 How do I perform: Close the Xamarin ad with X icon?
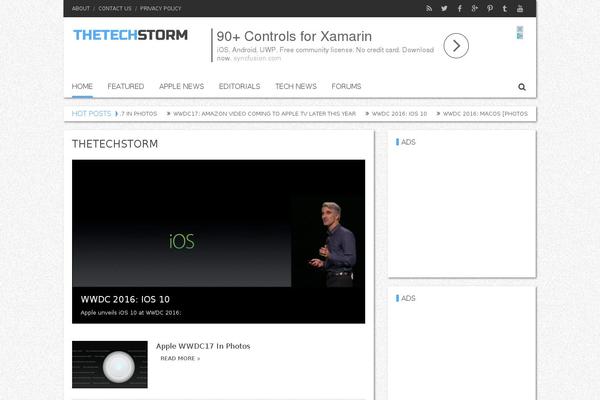click(x=520, y=29)
